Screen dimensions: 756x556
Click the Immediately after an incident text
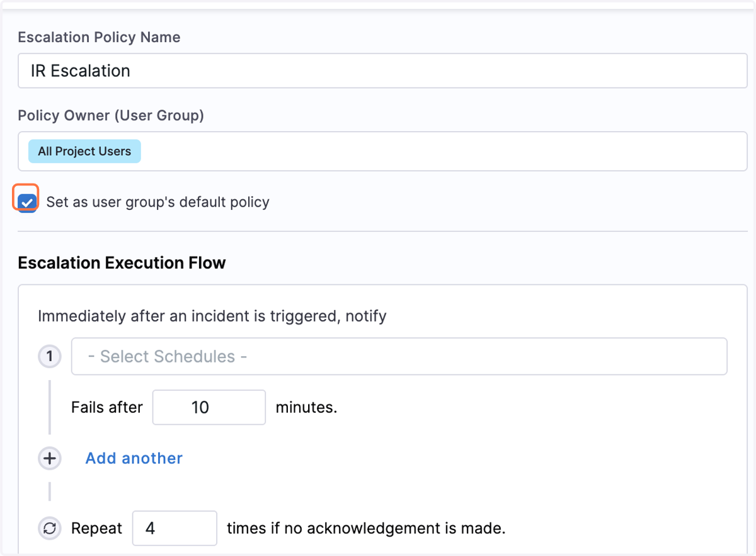[x=212, y=316]
